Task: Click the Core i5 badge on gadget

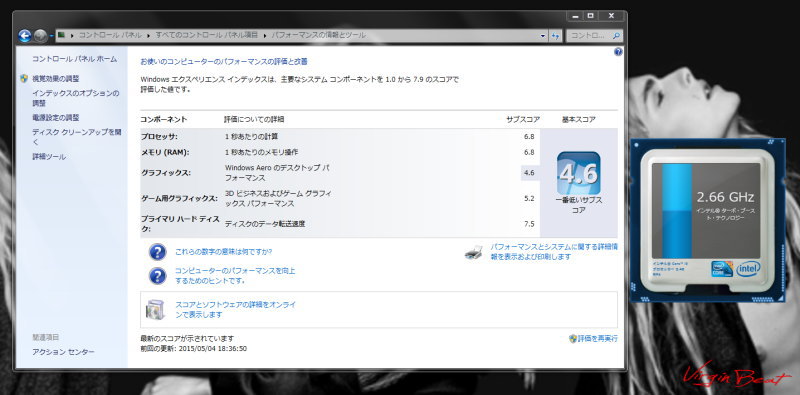Action: click(x=722, y=269)
